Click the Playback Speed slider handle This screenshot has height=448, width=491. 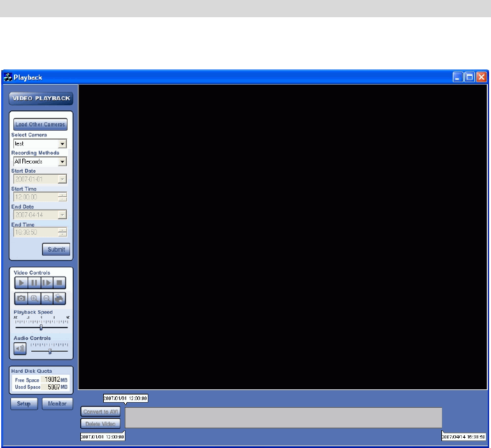click(x=41, y=328)
